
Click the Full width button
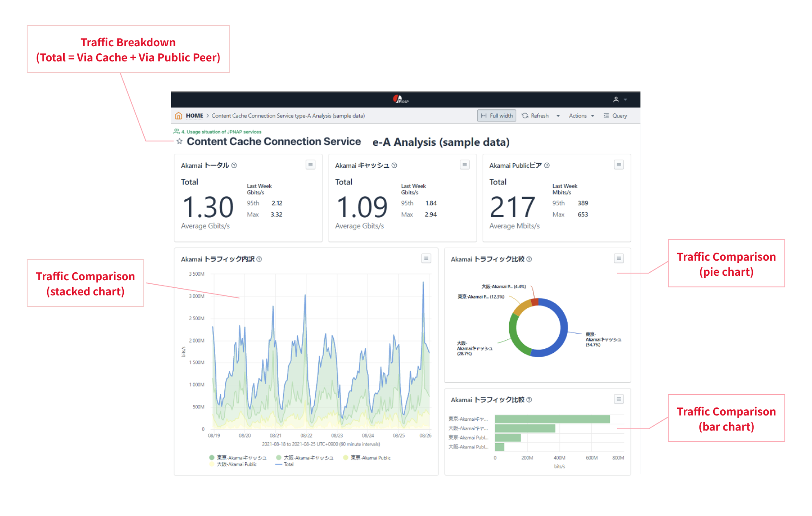(x=497, y=116)
